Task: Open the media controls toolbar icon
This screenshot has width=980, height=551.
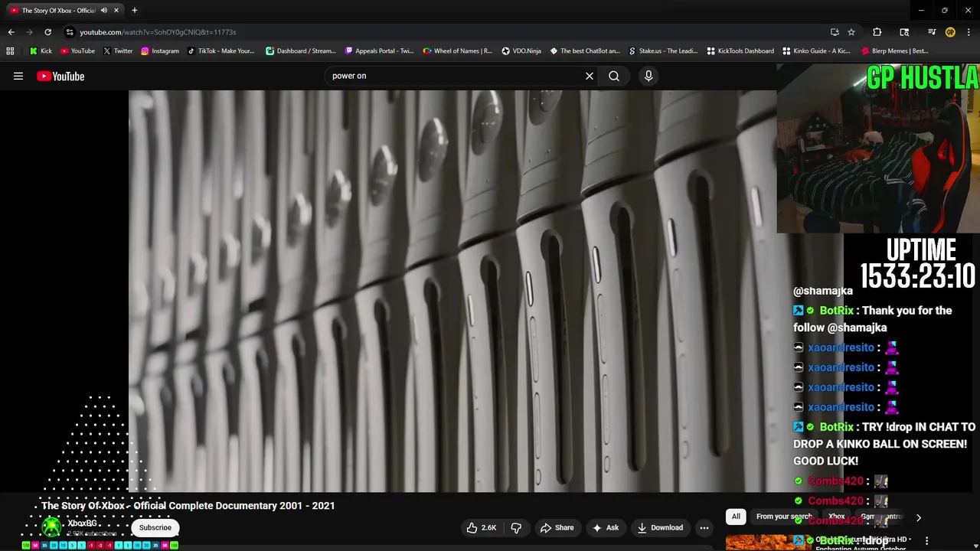Action: (932, 32)
